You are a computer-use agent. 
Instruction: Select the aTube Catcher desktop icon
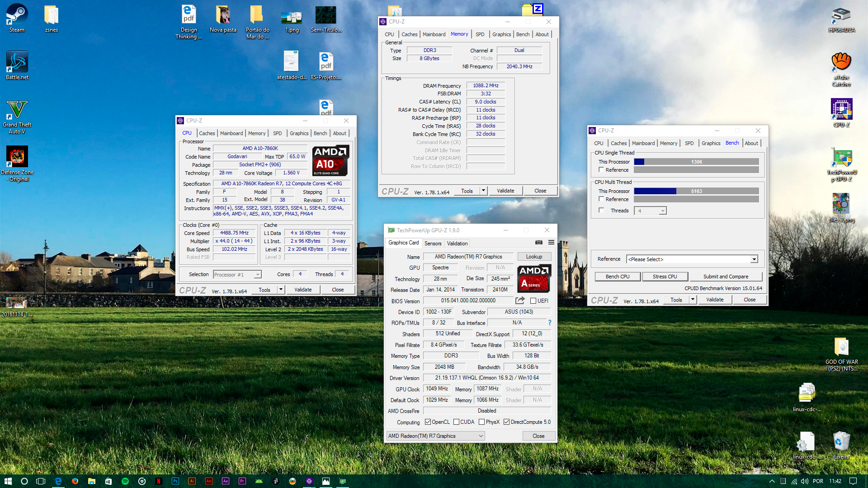(x=841, y=69)
